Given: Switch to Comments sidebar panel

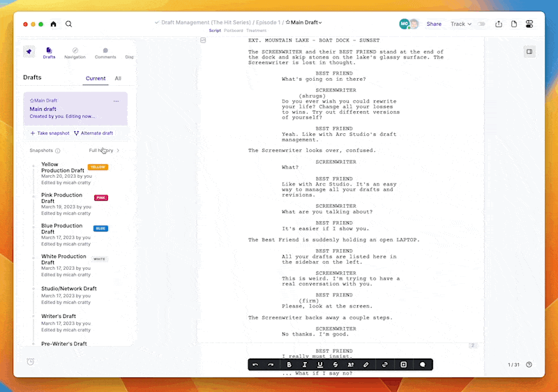Looking at the screenshot, I should click(105, 53).
